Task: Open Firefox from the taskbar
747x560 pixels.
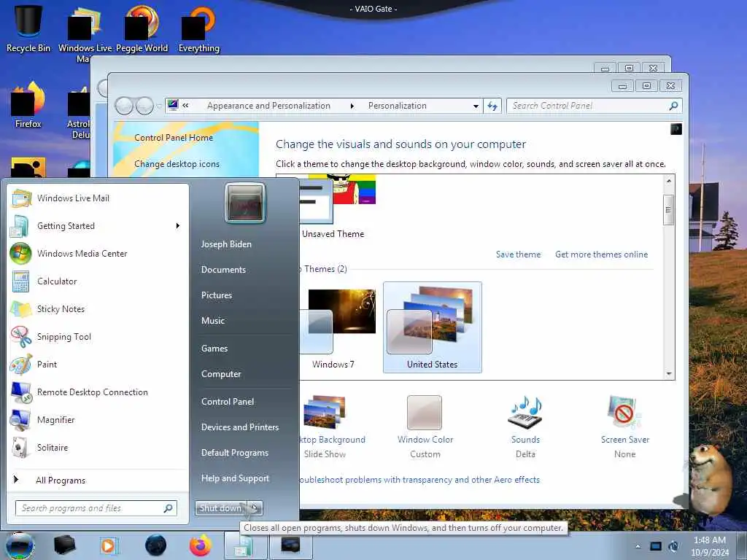Action: pos(201,545)
